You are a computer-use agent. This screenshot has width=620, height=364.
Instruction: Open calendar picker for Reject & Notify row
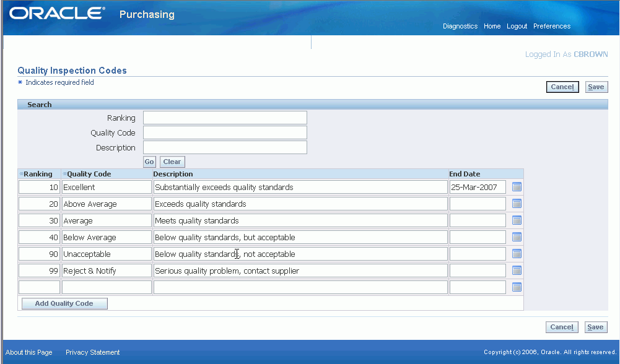(x=517, y=271)
